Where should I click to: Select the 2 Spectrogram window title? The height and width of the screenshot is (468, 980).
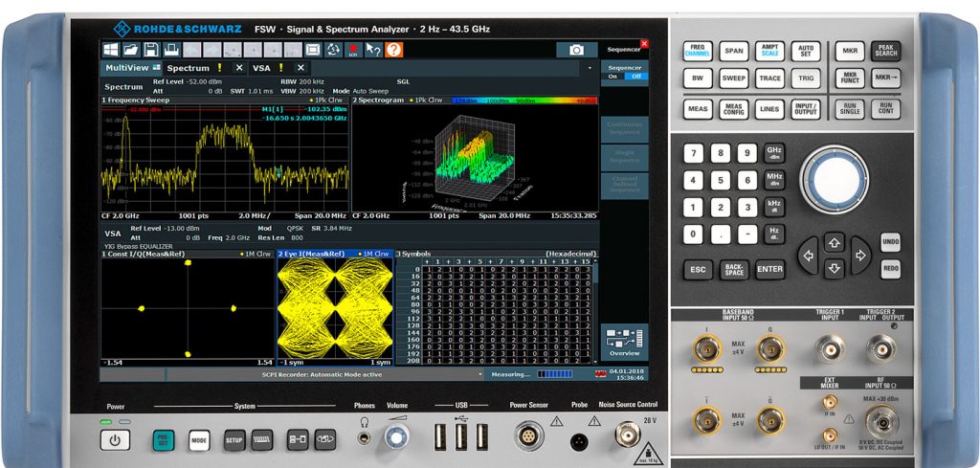378,100
